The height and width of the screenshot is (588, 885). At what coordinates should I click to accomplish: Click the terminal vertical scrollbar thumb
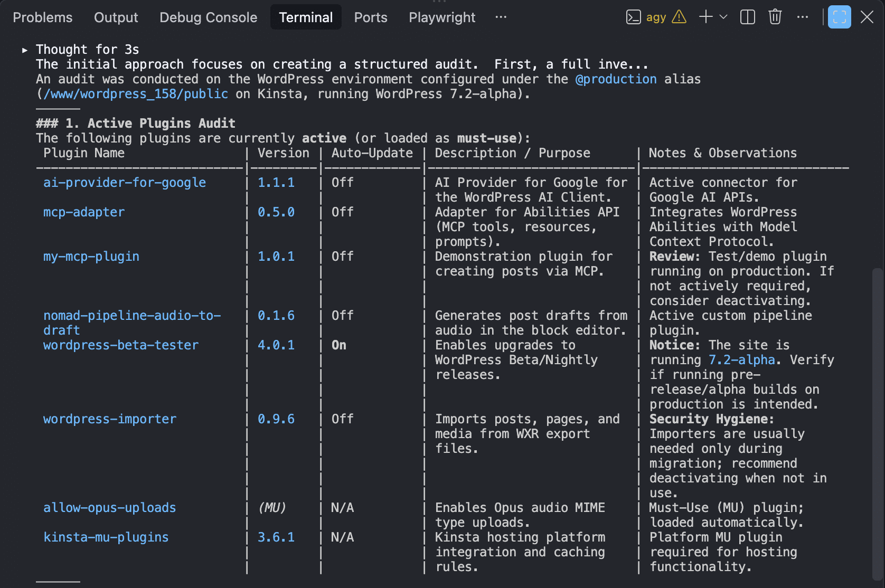click(x=878, y=424)
